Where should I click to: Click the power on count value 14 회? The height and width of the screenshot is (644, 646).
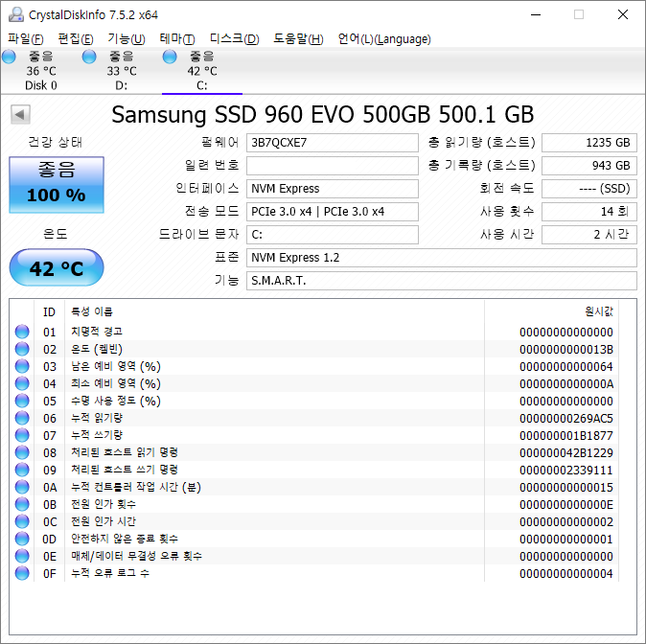589,212
